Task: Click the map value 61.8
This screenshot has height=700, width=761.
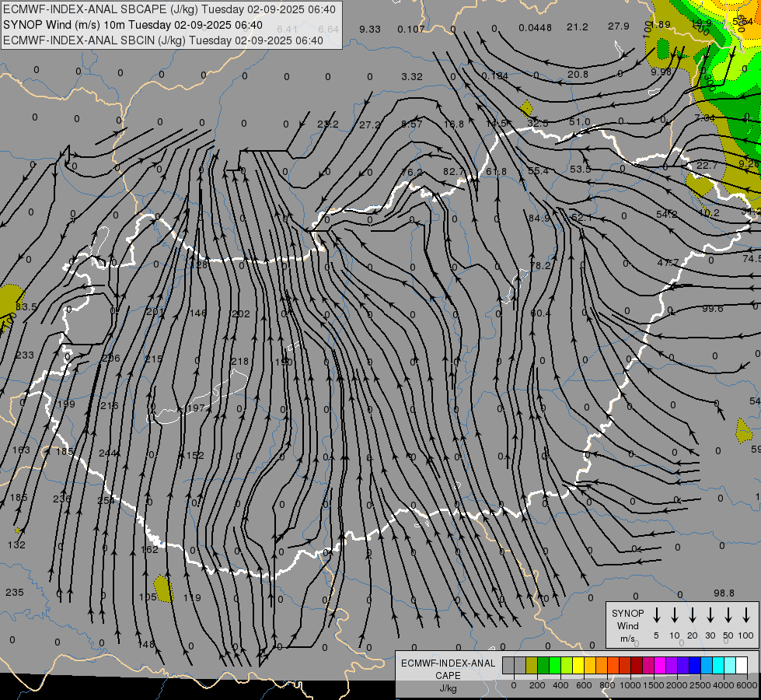Action: pyautogui.click(x=496, y=171)
